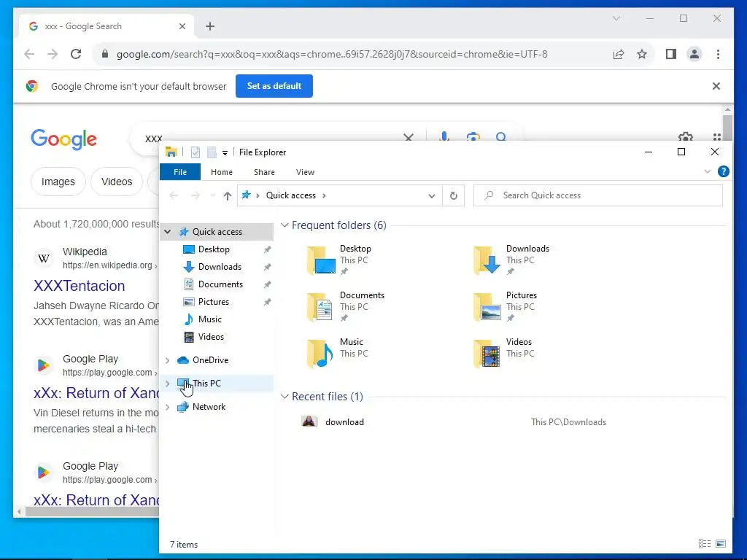Select Desktop folder icon in Frequent folders

(x=321, y=260)
